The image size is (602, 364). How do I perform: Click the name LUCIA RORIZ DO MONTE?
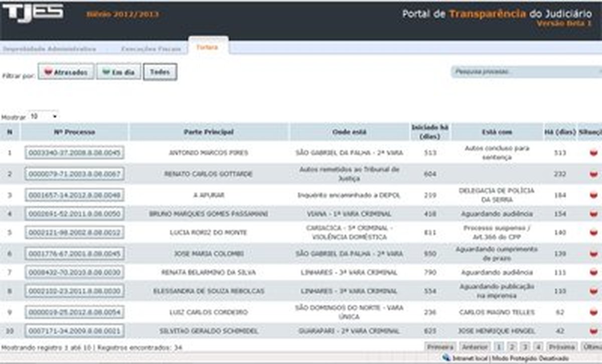point(208,233)
